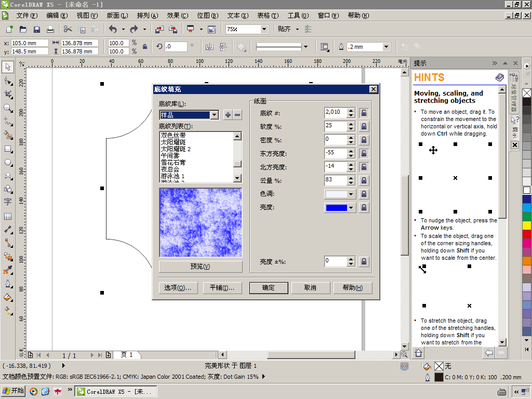Click the 确定 button
This screenshot has width=532, height=399.
coord(269,288)
